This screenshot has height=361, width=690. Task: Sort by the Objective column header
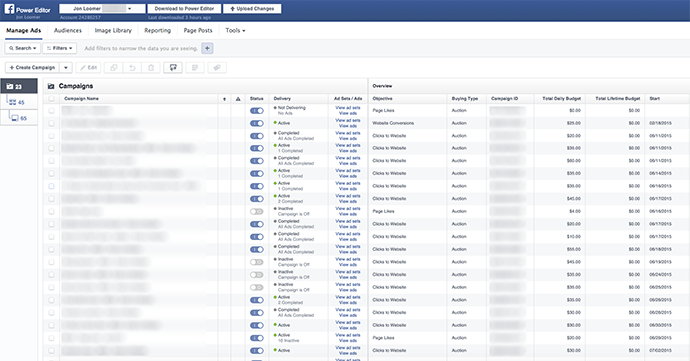(x=382, y=99)
